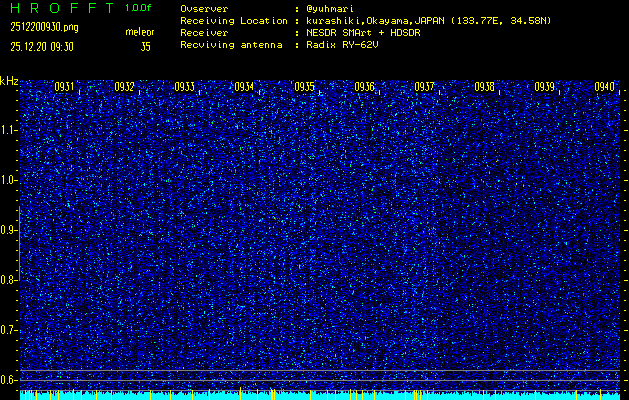Click the kHz axis unit label

(9, 81)
